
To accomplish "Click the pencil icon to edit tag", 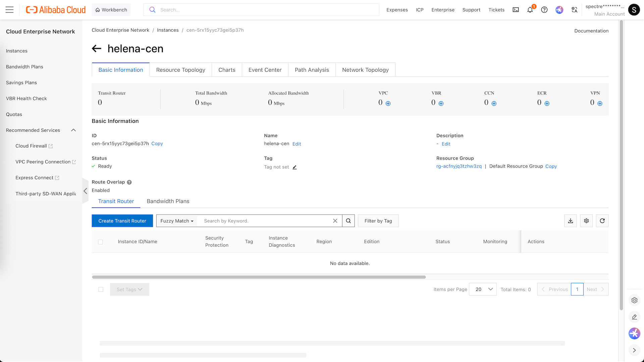I will [294, 167].
